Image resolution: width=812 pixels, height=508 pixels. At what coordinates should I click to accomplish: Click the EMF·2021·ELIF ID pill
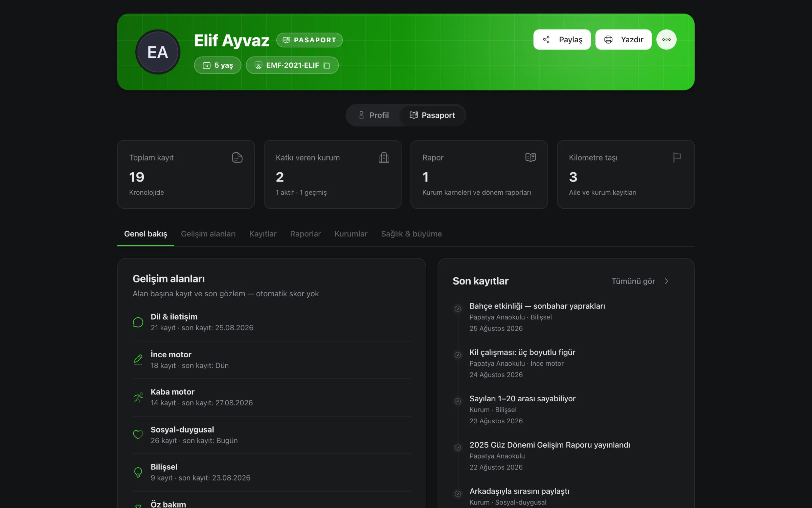(292, 65)
